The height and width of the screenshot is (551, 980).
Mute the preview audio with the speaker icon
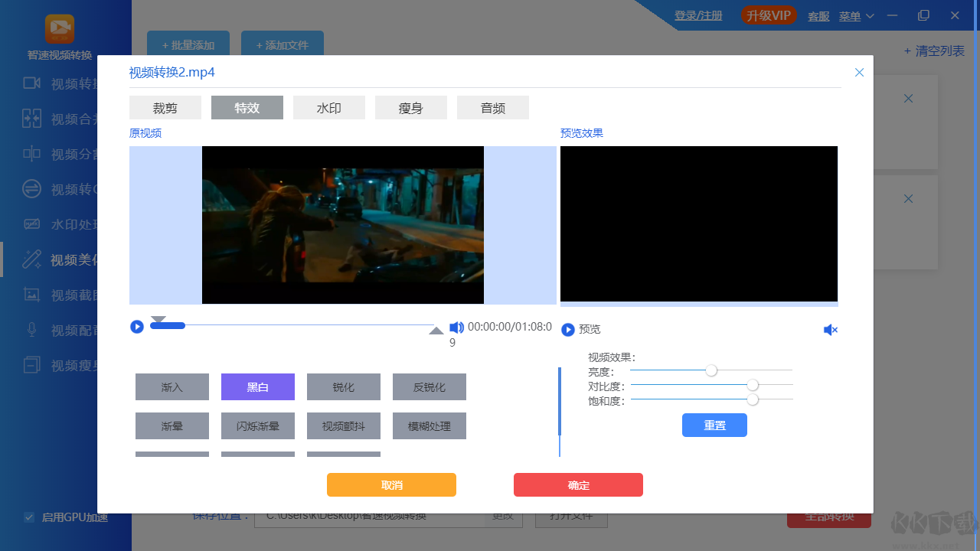coord(830,329)
